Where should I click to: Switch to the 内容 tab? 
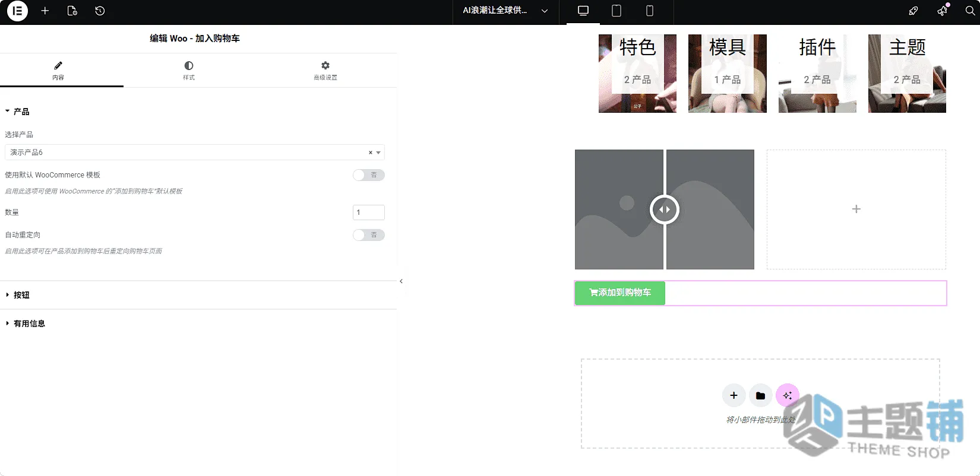click(x=58, y=71)
